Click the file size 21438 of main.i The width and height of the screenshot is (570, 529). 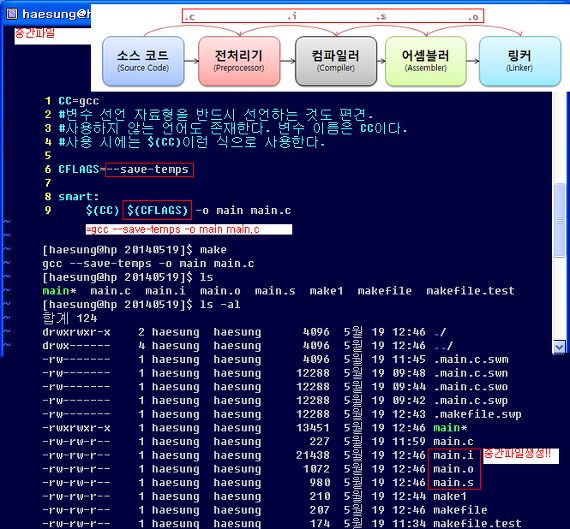pyautogui.click(x=313, y=455)
